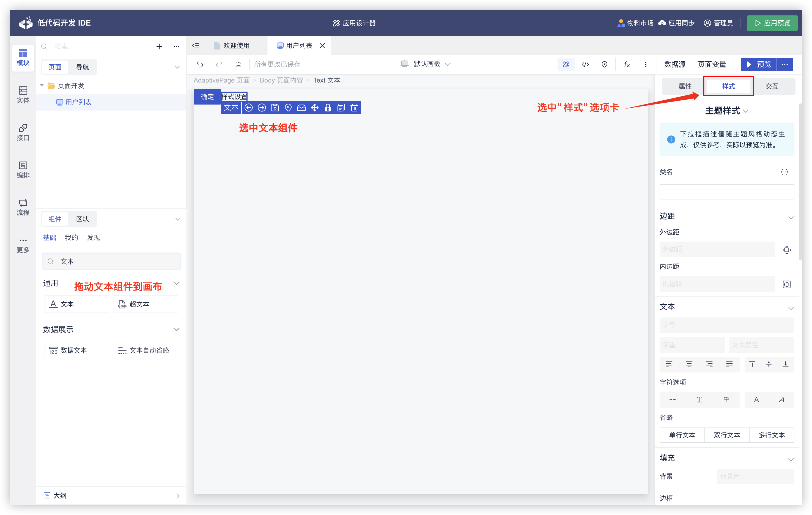
Task: Open the code view icon
Action: click(x=585, y=64)
